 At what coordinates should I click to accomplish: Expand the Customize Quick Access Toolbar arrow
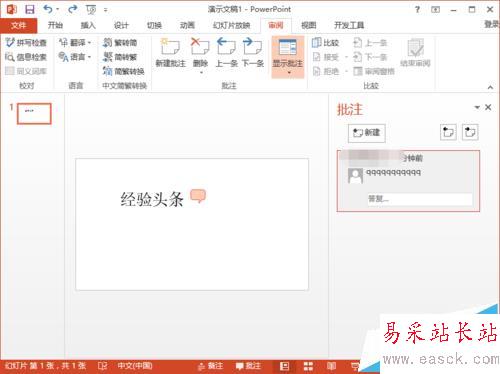pos(105,10)
